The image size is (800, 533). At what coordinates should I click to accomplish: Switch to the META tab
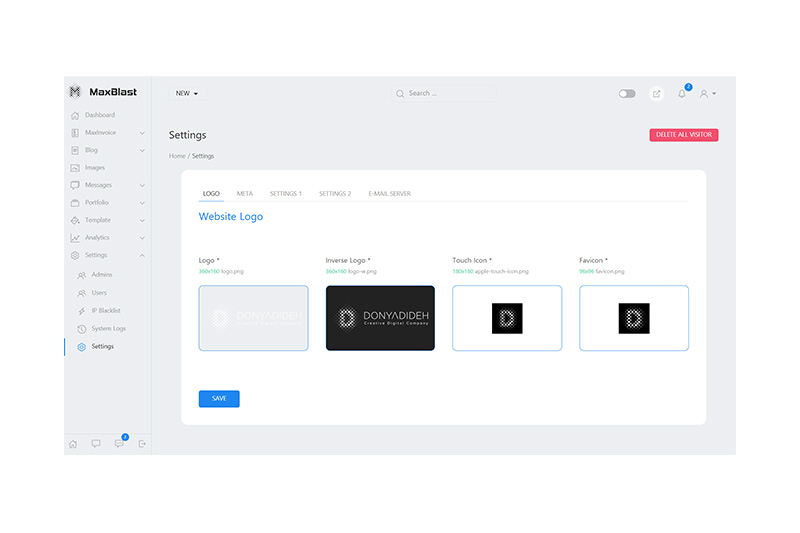[244, 193]
